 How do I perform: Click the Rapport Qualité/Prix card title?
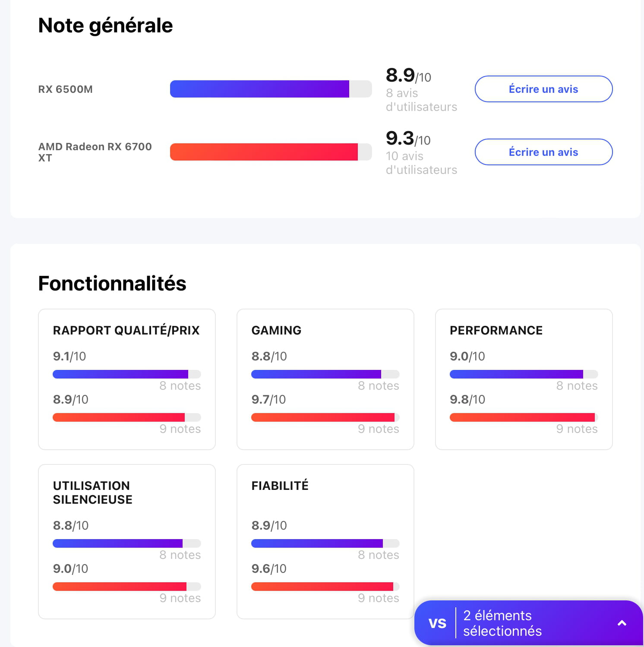(x=126, y=330)
